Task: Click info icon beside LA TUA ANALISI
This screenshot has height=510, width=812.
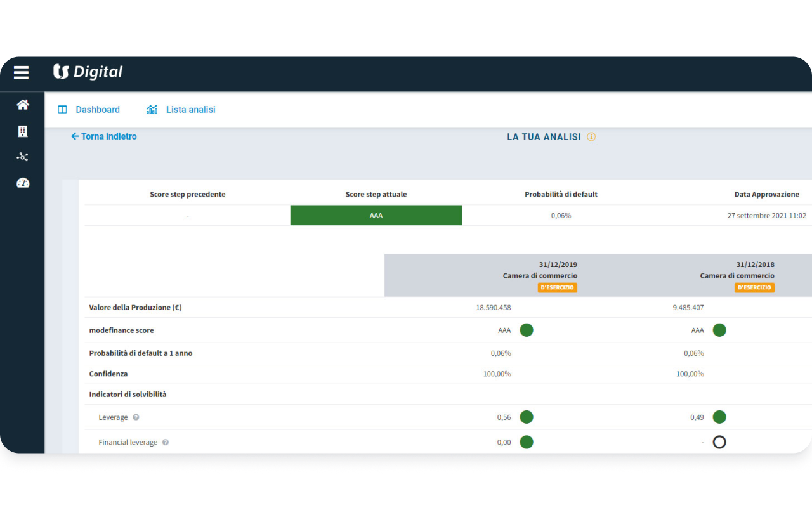Action: pyautogui.click(x=591, y=136)
